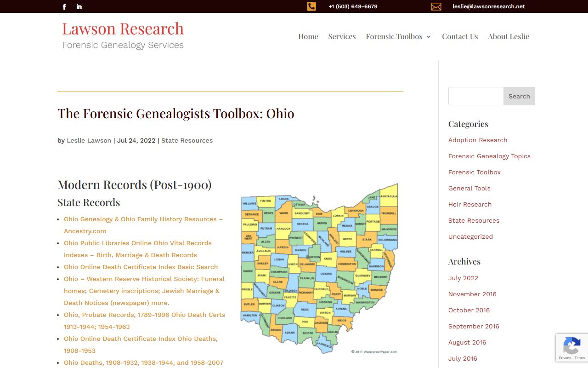Open Uncategorized category
Screen dimensions: 588x368
pyautogui.click(x=470, y=236)
